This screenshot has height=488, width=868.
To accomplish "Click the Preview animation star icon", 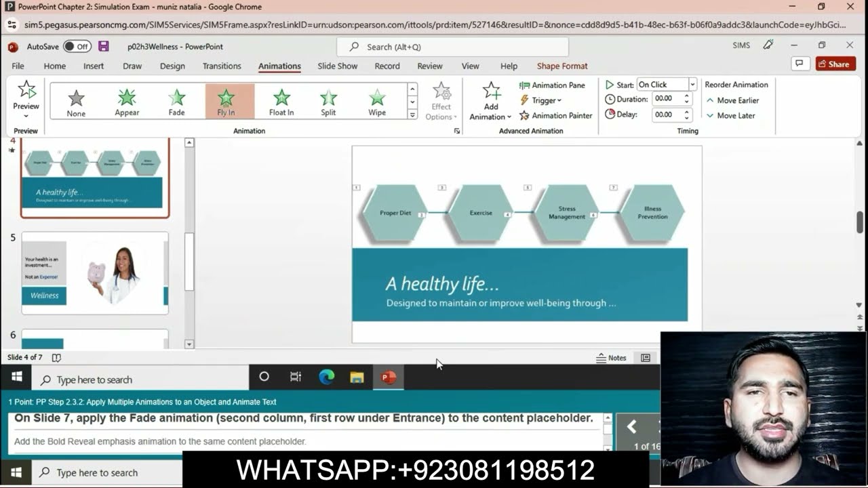I will [26, 89].
